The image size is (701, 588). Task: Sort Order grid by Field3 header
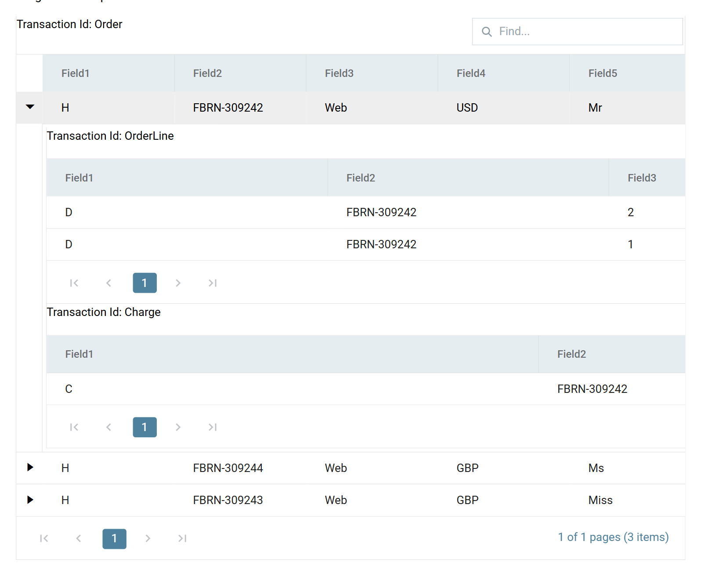pyautogui.click(x=372, y=73)
